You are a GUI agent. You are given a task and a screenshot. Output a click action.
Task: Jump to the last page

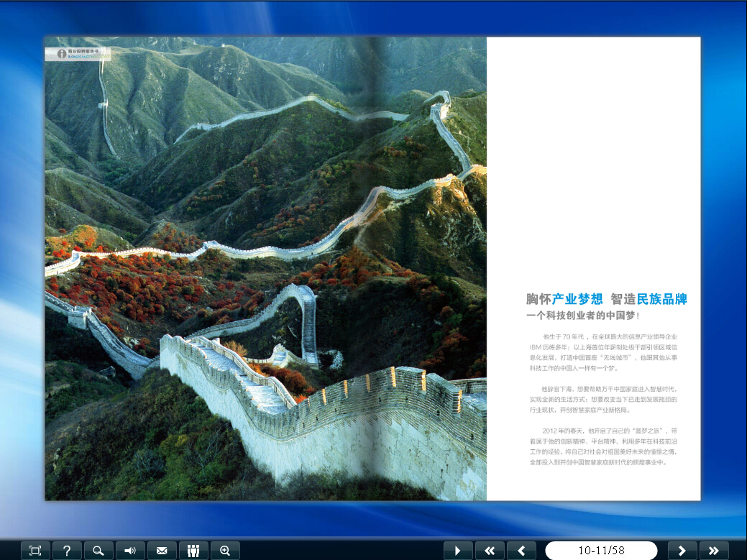(714, 551)
